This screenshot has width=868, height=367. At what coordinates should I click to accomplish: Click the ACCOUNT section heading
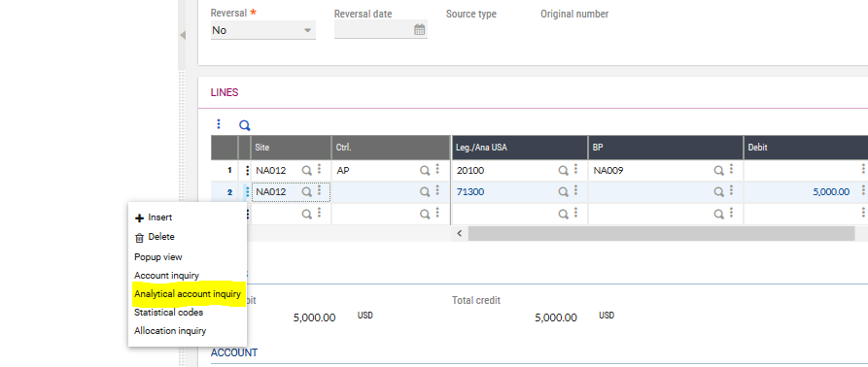[x=234, y=352]
